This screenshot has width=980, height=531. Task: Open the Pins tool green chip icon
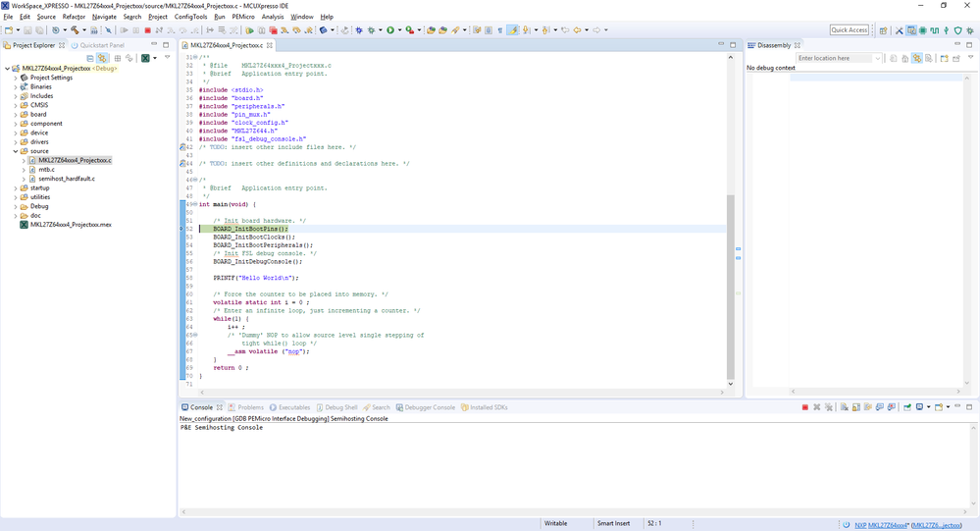click(x=922, y=30)
